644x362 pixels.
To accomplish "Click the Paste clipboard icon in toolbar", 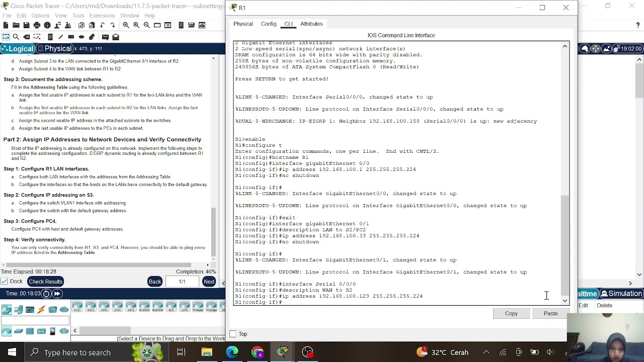I will 92,25.
